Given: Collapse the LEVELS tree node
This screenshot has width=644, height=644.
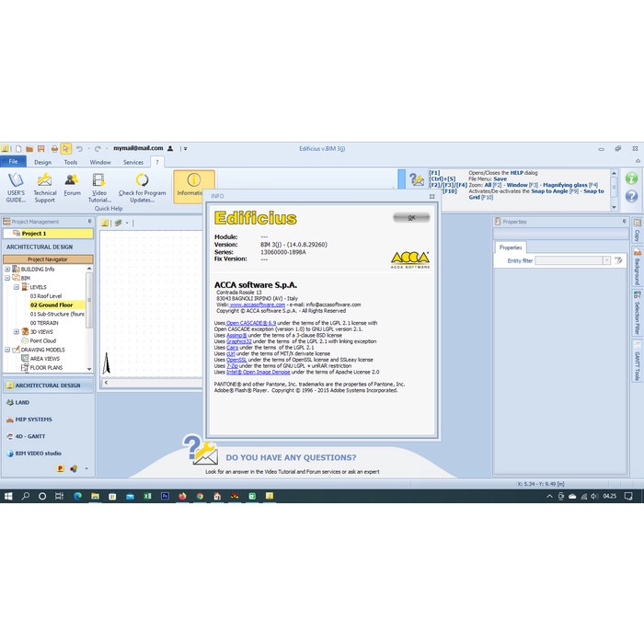Looking at the screenshot, I should (17, 287).
